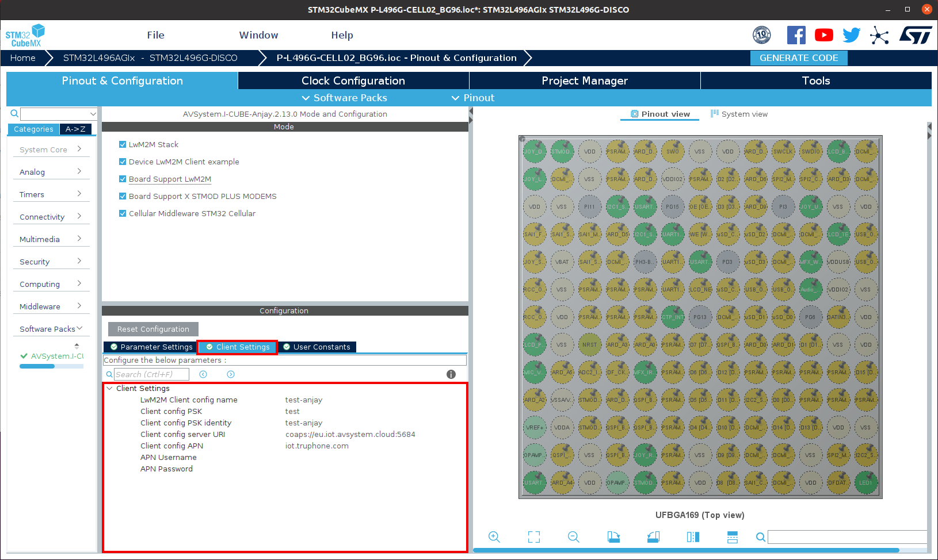Switch to System view

739,114
